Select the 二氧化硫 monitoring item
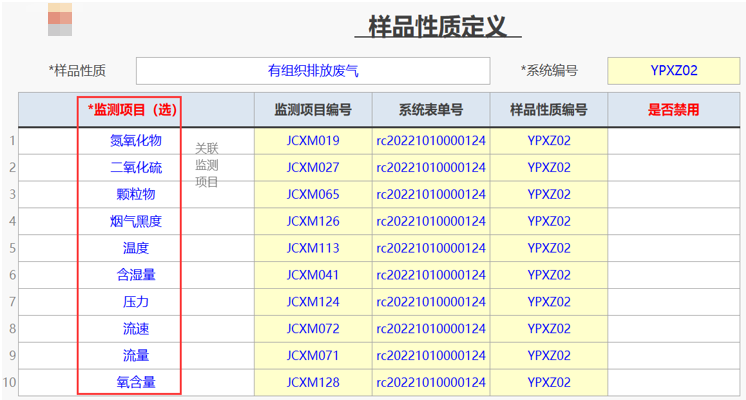The width and height of the screenshot is (746, 400). click(135, 168)
